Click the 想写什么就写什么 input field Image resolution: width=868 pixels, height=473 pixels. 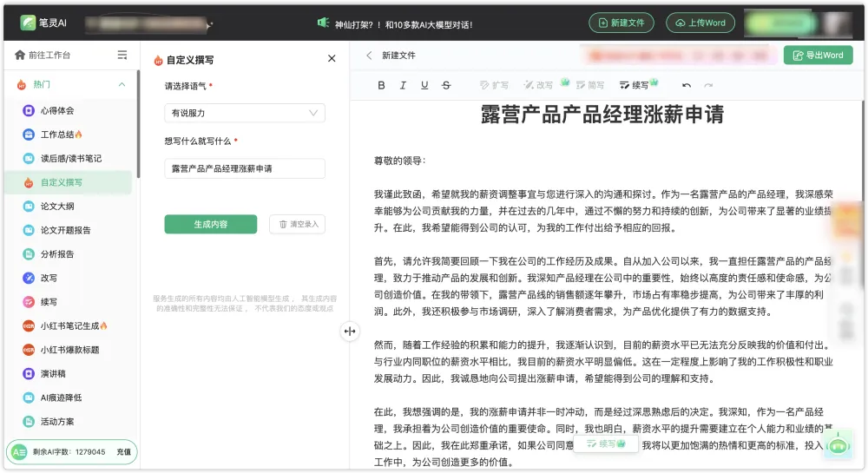tap(245, 168)
